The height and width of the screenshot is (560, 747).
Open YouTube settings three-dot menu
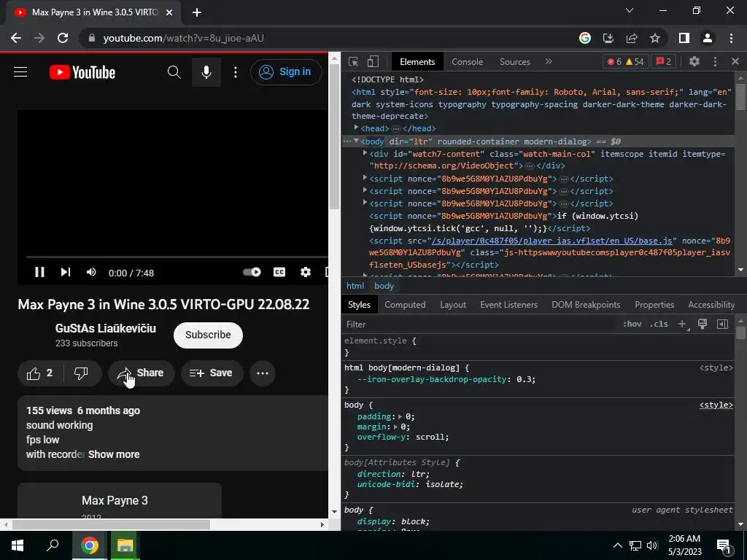(236, 72)
